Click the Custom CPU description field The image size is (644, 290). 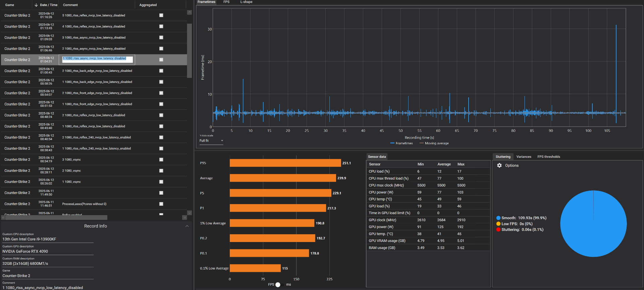coord(48,239)
